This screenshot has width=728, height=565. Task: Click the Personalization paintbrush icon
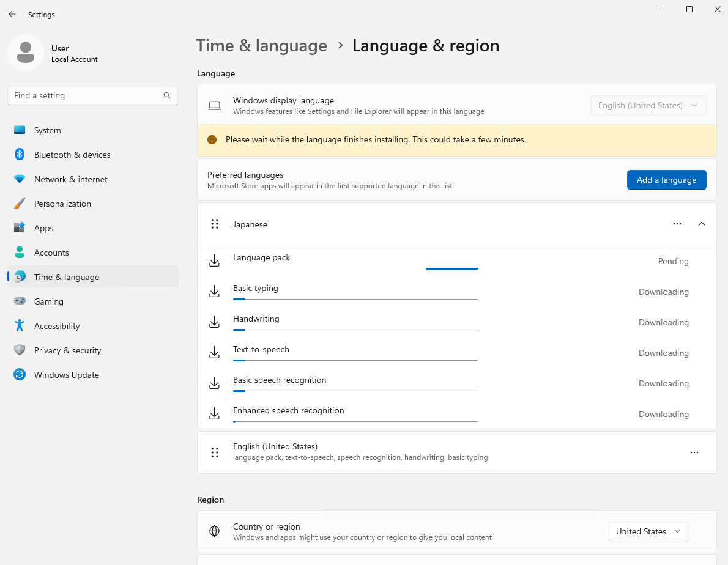[x=20, y=203]
